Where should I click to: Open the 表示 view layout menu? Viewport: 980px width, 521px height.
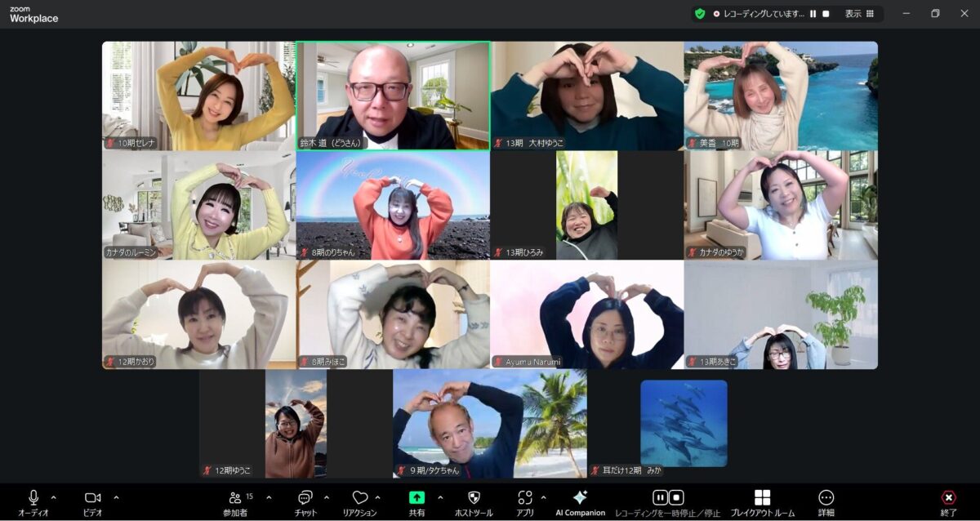859,14
